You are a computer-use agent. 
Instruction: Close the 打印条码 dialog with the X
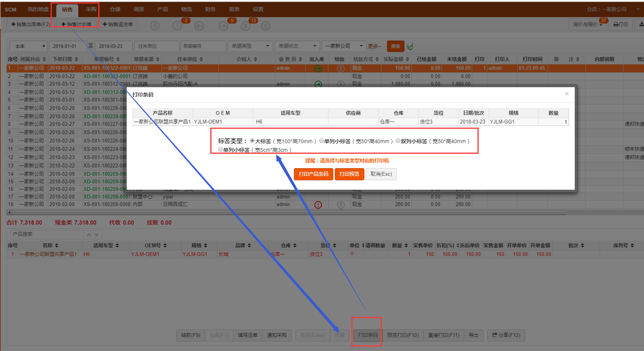tap(567, 94)
